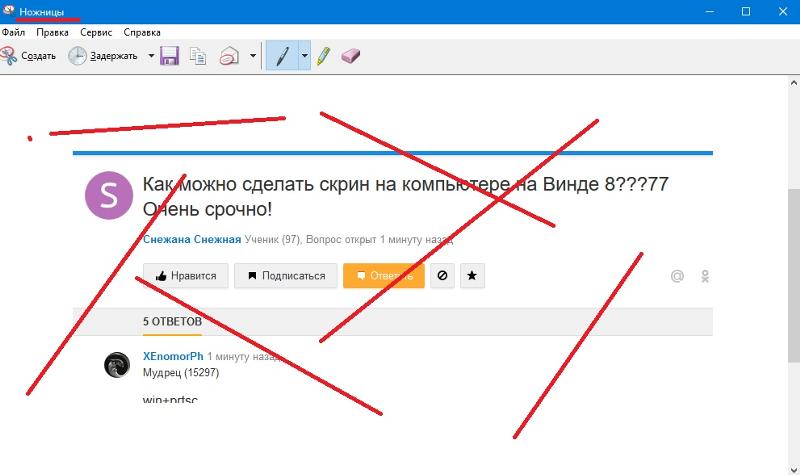Screen dimensions: 800x475
Task: Close the Ножницы window
Action: click(783, 11)
